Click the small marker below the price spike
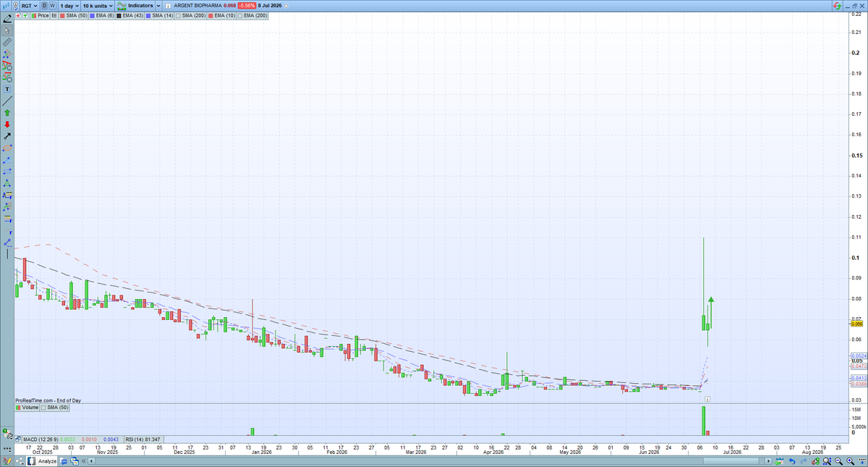 click(x=708, y=398)
